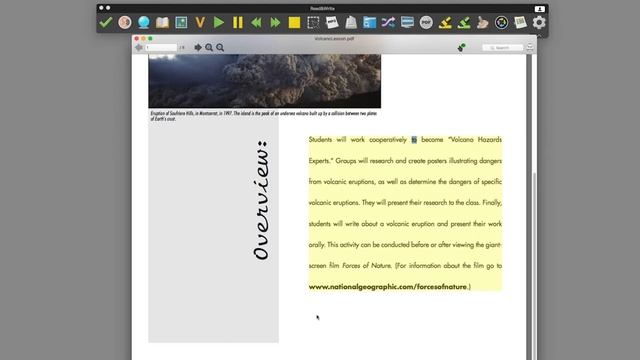Start reading with the green Play button

click(219, 22)
